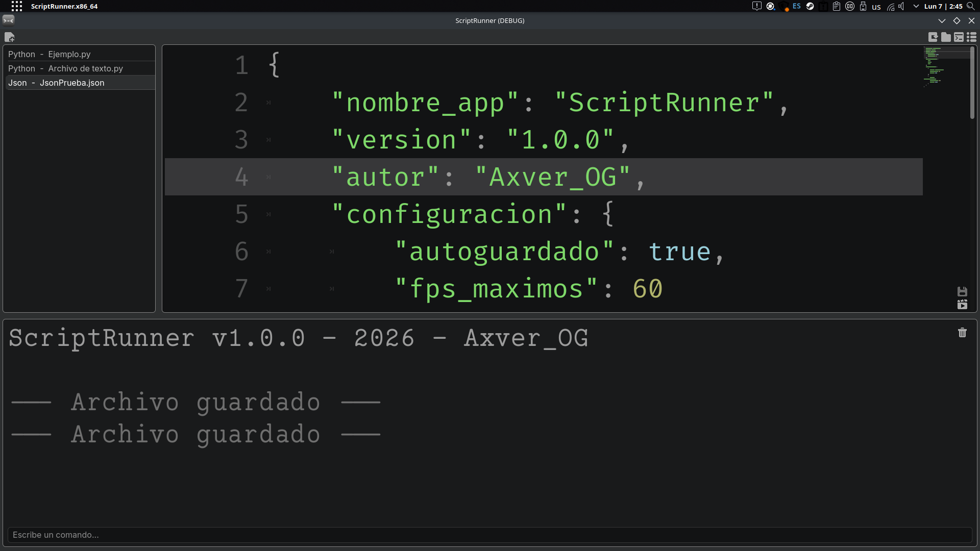Open Steam from the system tray
The width and height of the screenshot is (980, 551).
point(810,6)
